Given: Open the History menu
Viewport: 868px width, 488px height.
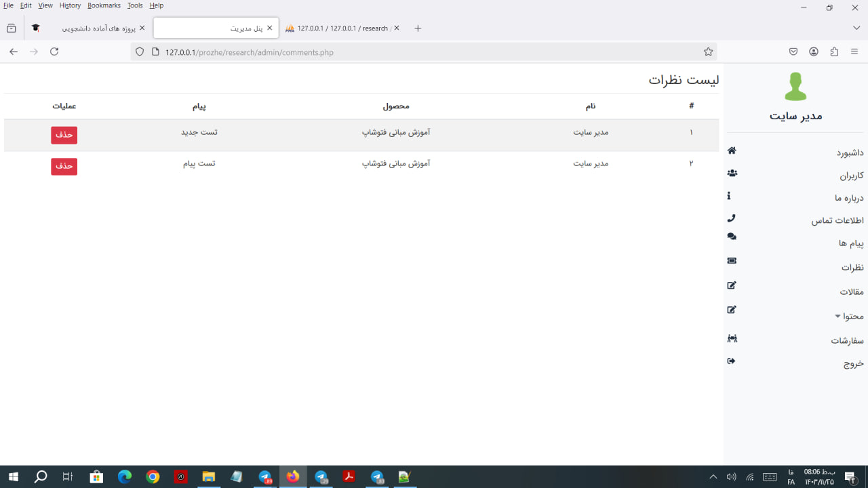Looking at the screenshot, I should (x=70, y=5).
